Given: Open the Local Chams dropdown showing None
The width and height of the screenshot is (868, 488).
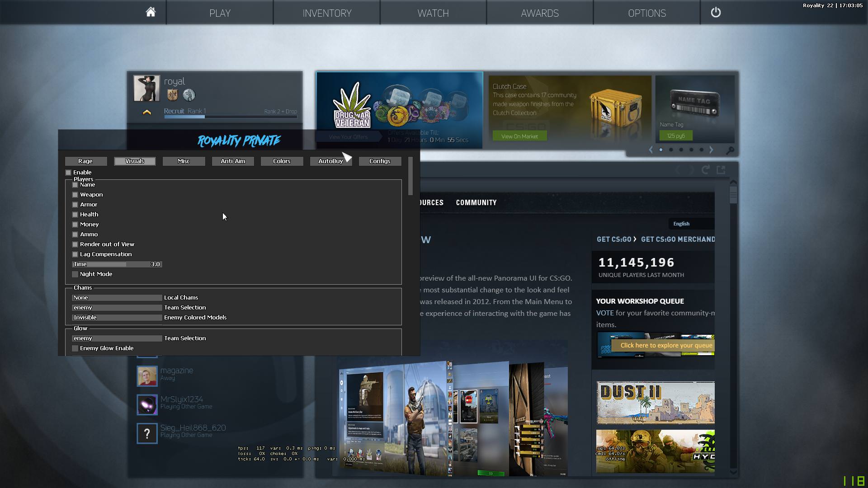Looking at the screenshot, I should (117, 298).
